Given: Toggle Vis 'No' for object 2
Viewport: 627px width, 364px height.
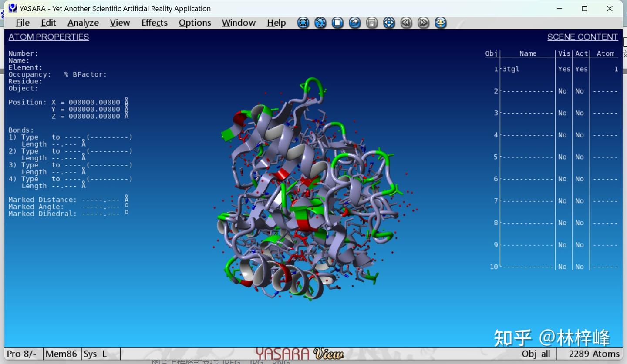Looking at the screenshot, I should (562, 91).
